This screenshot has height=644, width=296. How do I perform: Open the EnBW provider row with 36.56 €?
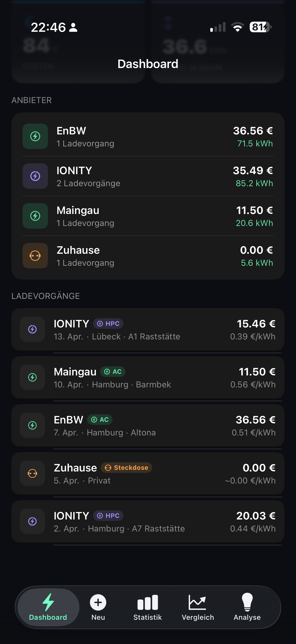point(148,137)
